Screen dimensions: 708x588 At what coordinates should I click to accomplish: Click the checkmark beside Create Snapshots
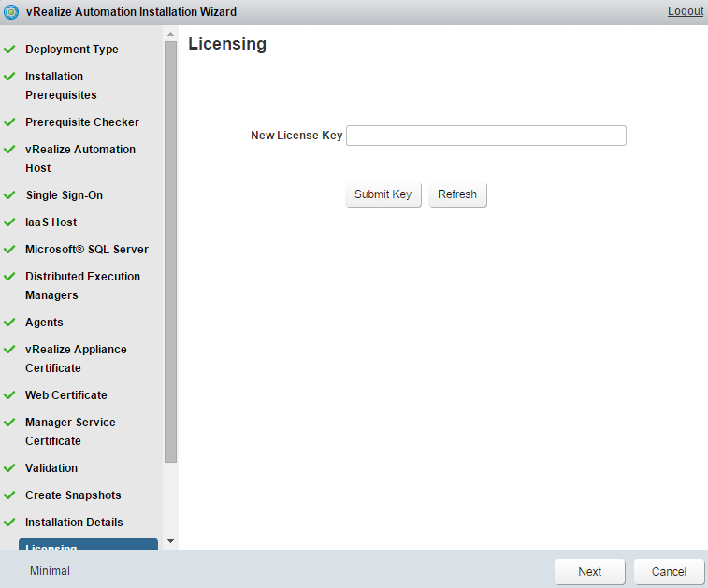pyautogui.click(x=9, y=495)
